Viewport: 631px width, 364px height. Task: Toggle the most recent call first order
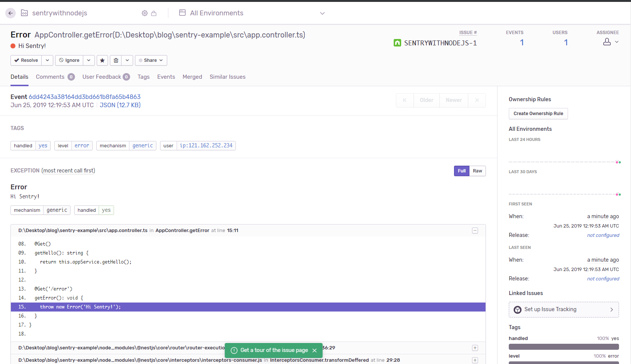[x=68, y=171]
